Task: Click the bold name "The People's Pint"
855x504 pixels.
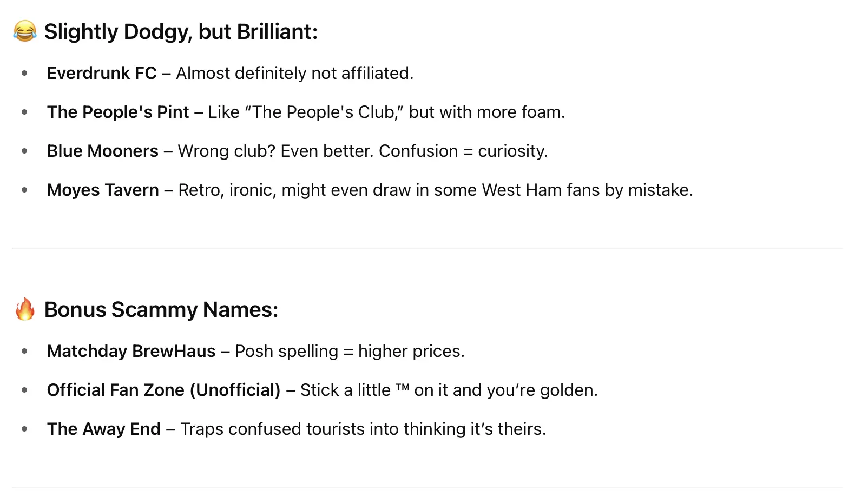Action: [118, 112]
